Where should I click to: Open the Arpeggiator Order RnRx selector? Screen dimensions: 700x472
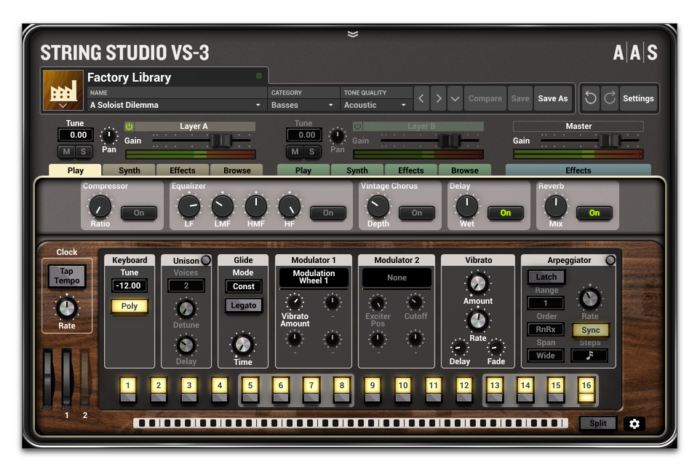(546, 330)
